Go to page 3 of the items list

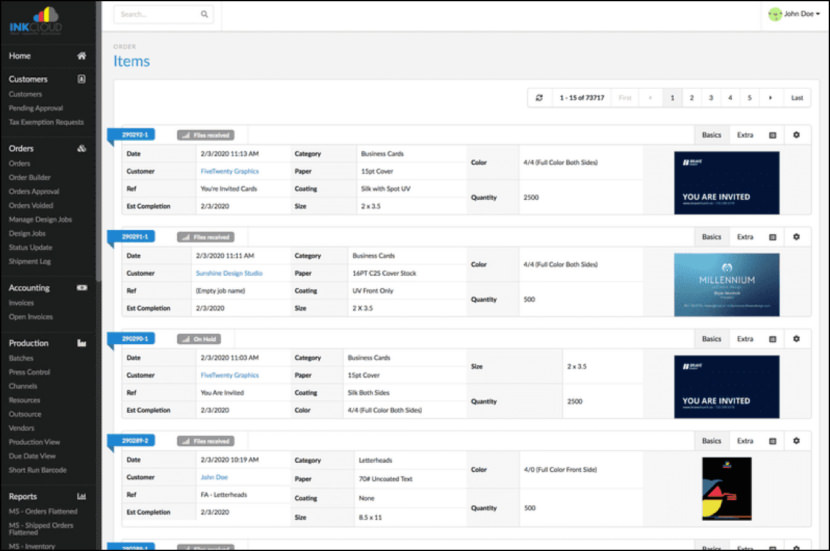click(x=711, y=98)
